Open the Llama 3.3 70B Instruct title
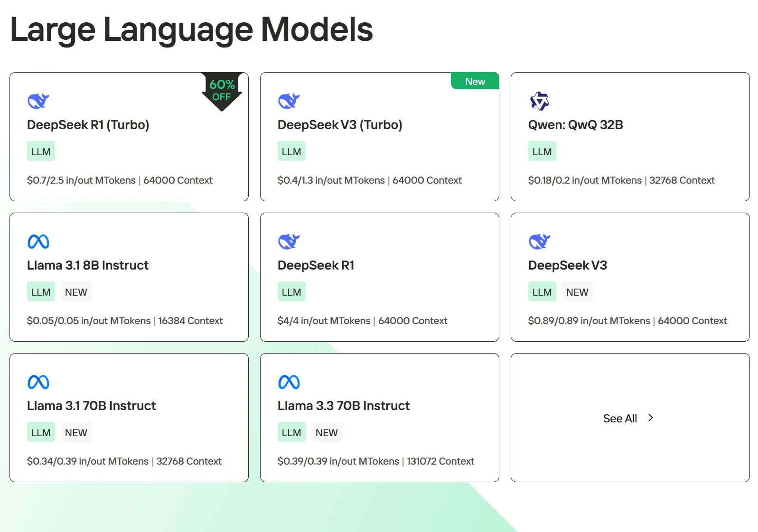 344,406
